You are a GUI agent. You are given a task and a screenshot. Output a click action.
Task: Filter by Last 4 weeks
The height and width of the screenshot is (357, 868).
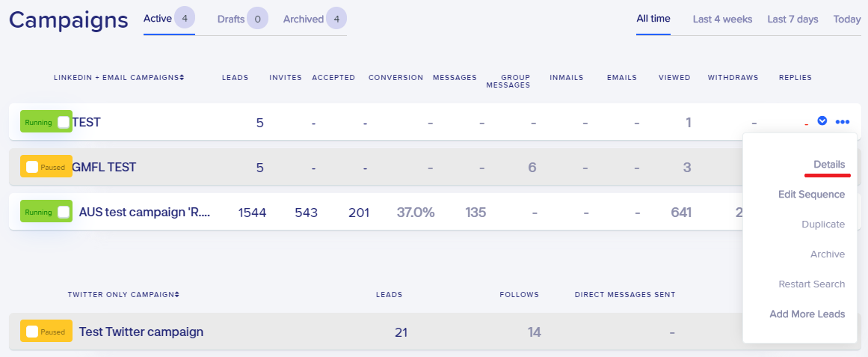click(x=722, y=19)
